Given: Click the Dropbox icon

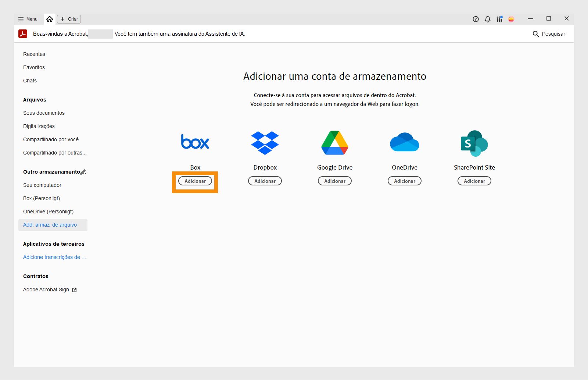Looking at the screenshot, I should pyautogui.click(x=265, y=143).
